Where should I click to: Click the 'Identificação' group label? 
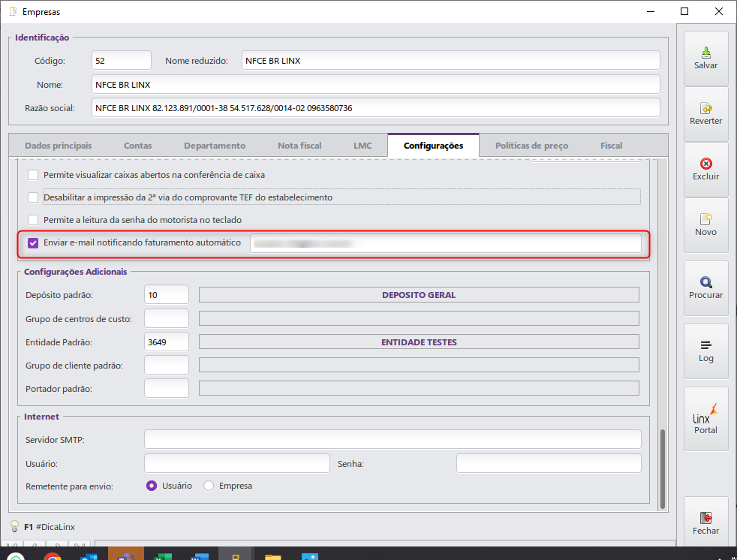click(x=42, y=38)
